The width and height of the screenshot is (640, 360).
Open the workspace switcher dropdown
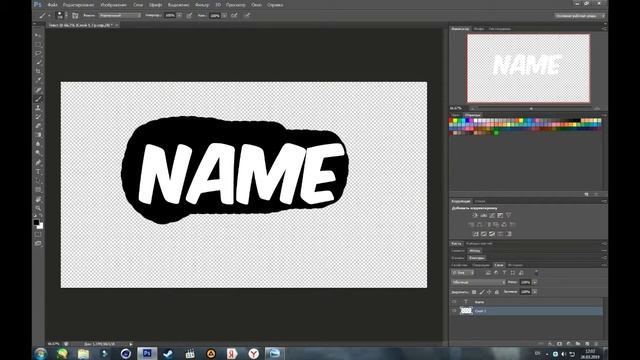click(580, 16)
